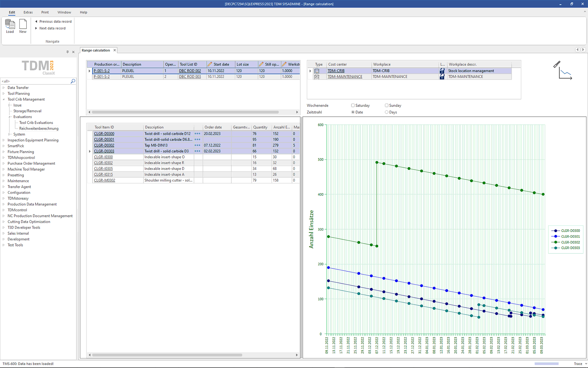Go to next data record

(50, 28)
